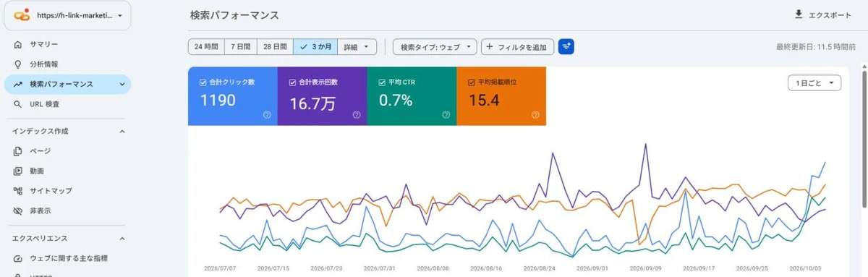The width and height of the screenshot is (868, 277).
Task: Select the 7 日間 range tab
Action: click(241, 47)
